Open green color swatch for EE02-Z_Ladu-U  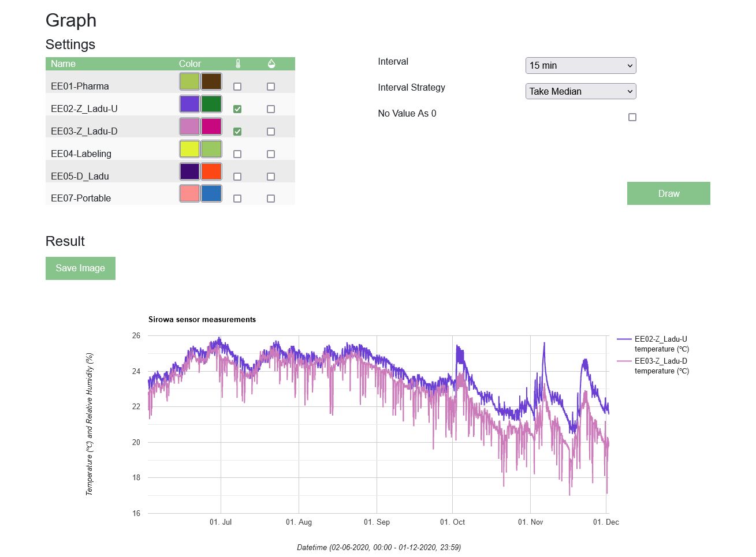pos(211,104)
